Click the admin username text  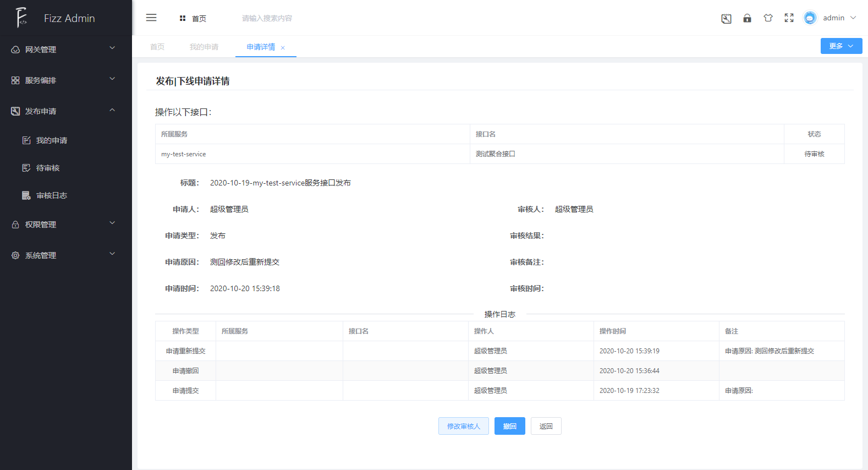tap(833, 18)
